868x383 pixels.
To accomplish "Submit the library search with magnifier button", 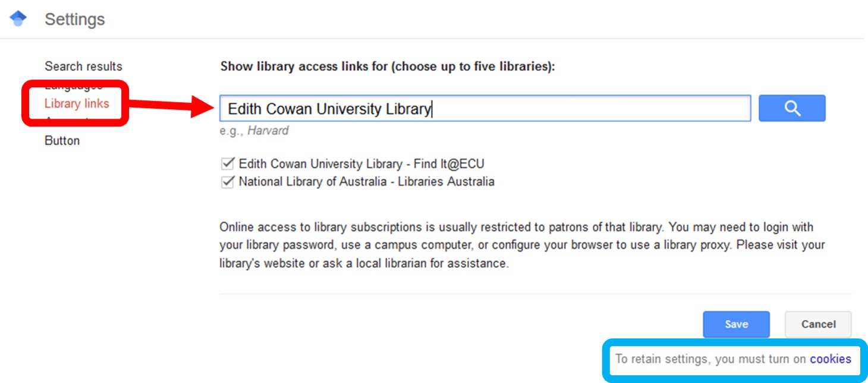I will pos(792,108).
